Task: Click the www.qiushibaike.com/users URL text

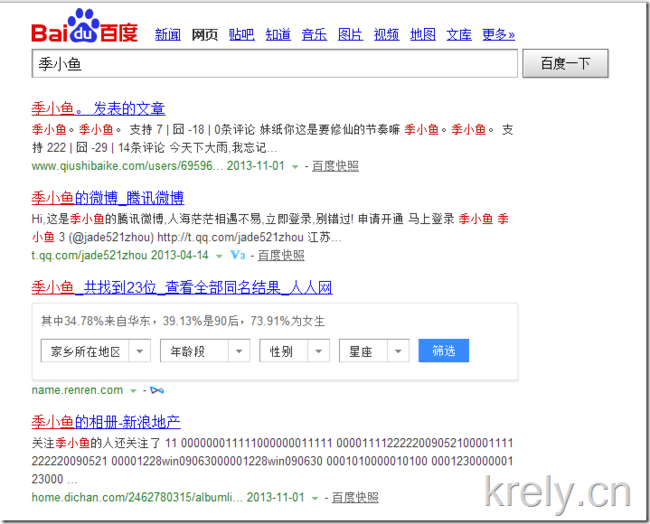Action: tap(128, 166)
